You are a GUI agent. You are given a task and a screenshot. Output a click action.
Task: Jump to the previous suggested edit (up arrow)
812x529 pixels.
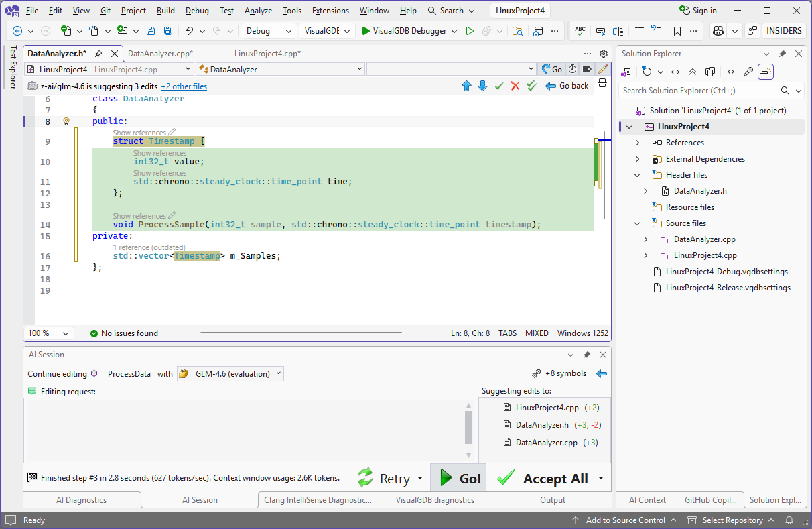pos(467,86)
